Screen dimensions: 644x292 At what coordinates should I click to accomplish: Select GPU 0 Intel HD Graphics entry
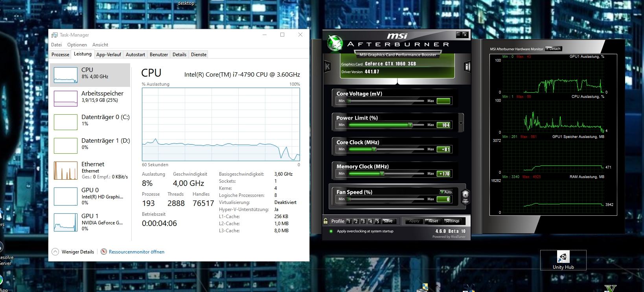point(90,196)
